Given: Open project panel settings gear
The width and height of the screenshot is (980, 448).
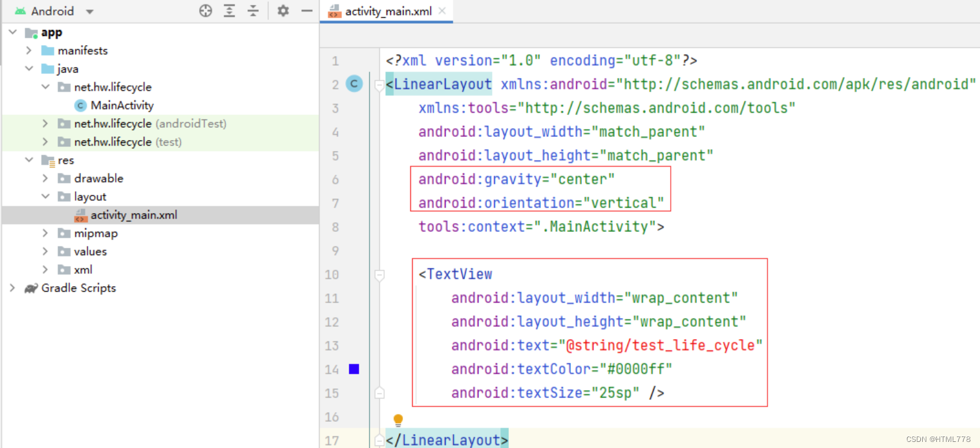Looking at the screenshot, I should pos(283,10).
